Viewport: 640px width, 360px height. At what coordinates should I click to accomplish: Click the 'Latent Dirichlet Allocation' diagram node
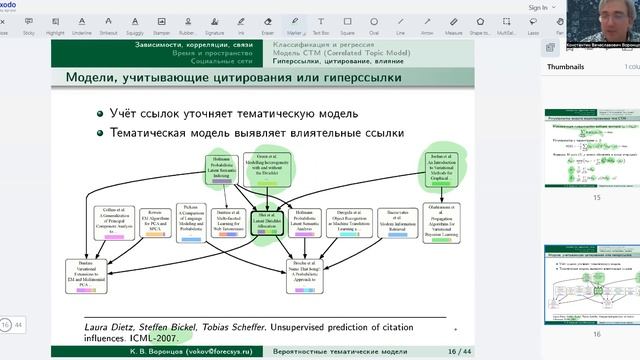point(267,223)
